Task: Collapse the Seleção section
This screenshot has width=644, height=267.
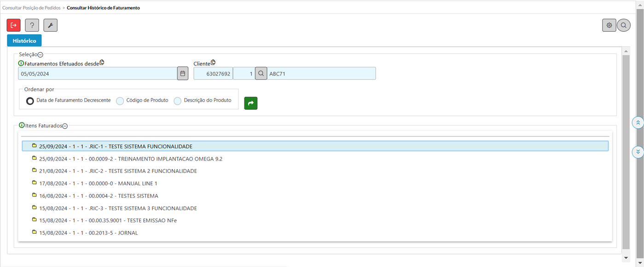Action: 41,55
